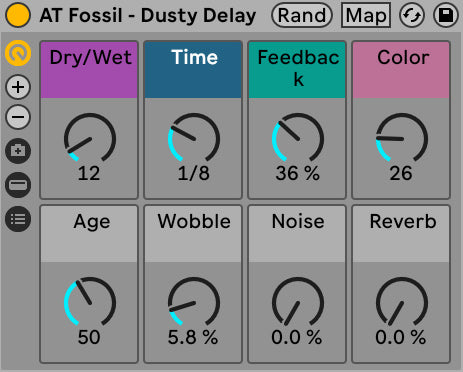This screenshot has width=463, height=372.
Task: Click the Color value 26
Action: tap(401, 173)
